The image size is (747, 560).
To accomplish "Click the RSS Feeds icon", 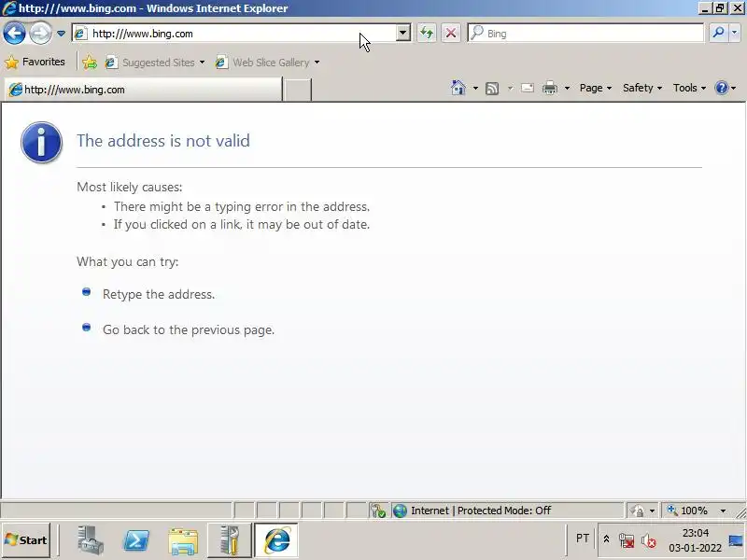I will pos(492,89).
